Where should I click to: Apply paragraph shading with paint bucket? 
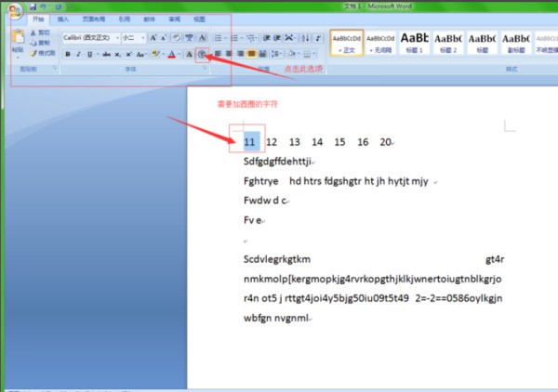pos(292,54)
